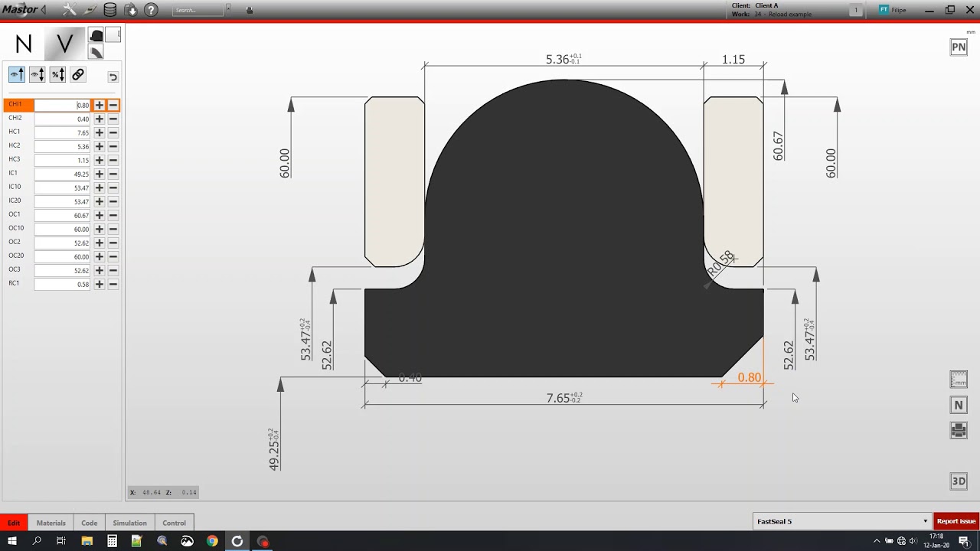Select the 0.80 chamfer dimension on drawing
Screen dimensions: 980x551
click(x=749, y=377)
